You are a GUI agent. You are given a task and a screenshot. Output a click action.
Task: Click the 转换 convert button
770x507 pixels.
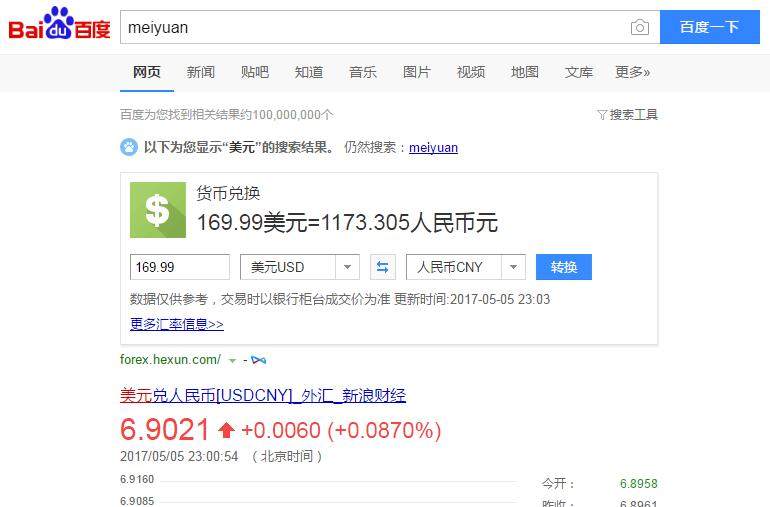pyautogui.click(x=564, y=267)
